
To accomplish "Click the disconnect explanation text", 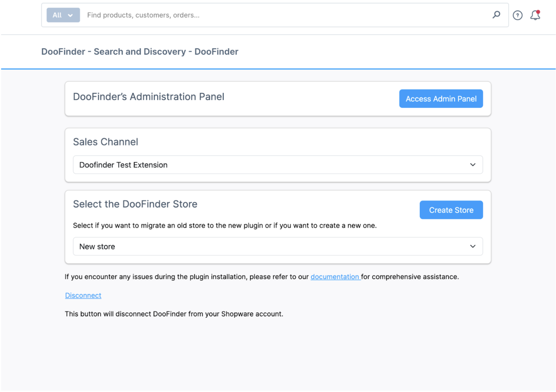I will pos(174,314).
